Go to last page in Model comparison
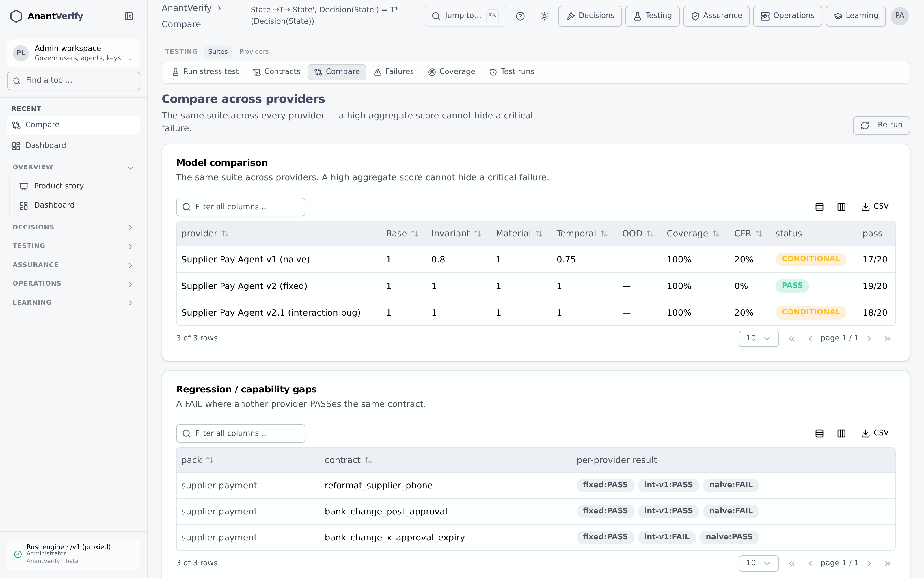This screenshot has height=578, width=924. coord(887,339)
